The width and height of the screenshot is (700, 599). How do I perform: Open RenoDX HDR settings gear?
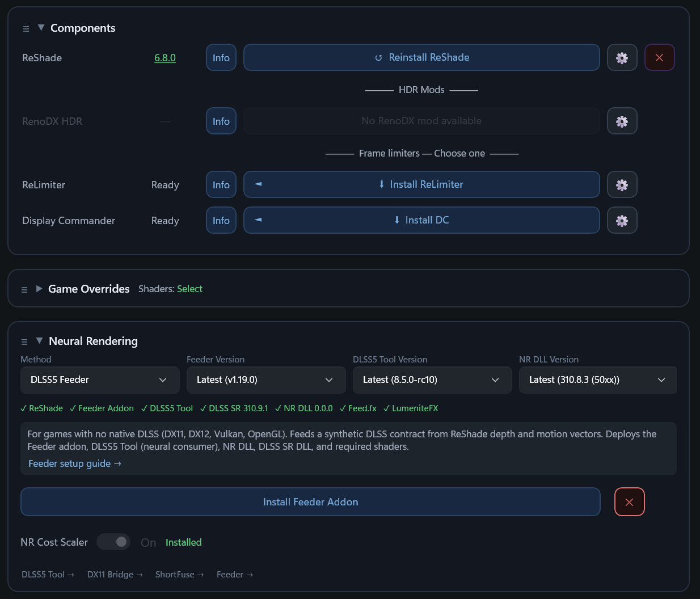[622, 121]
